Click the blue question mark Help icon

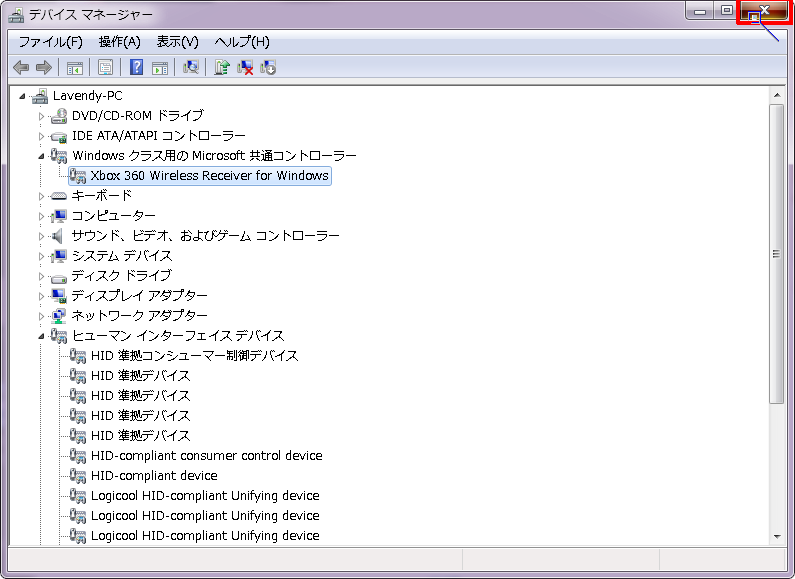click(136, 67)
